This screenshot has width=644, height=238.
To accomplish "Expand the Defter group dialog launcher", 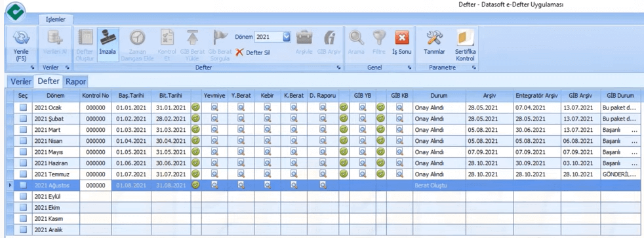I will pyautogui.click(x=339, y=68).
